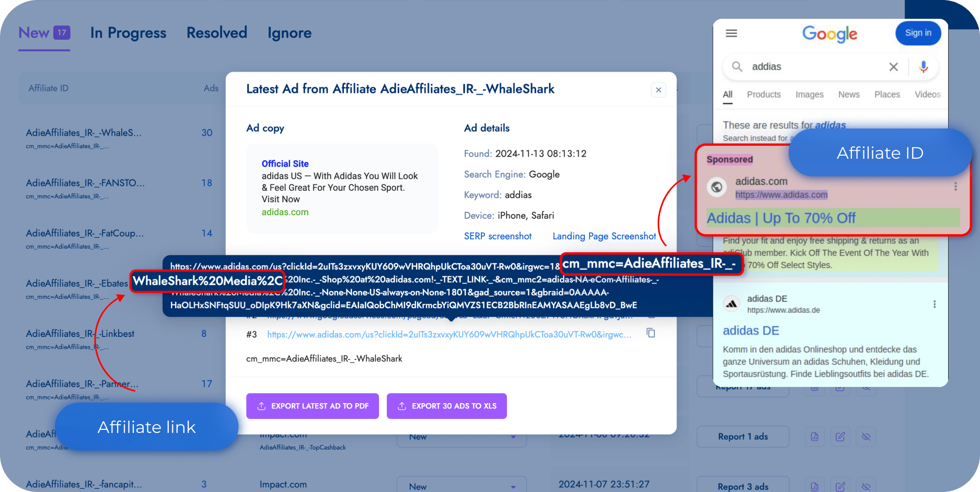Viewport: 980px width, 492px height.
Task: Open the Ignore tab
Action: 290,33
